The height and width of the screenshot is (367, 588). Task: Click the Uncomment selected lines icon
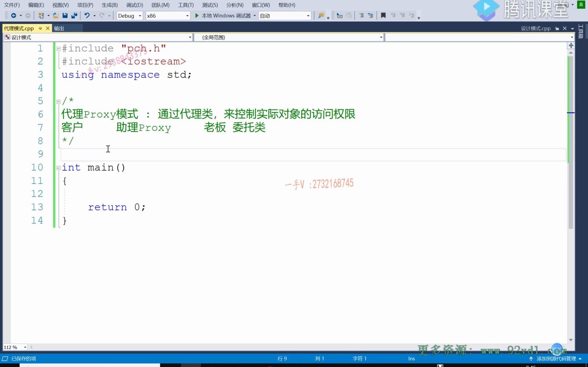[371, 16]
